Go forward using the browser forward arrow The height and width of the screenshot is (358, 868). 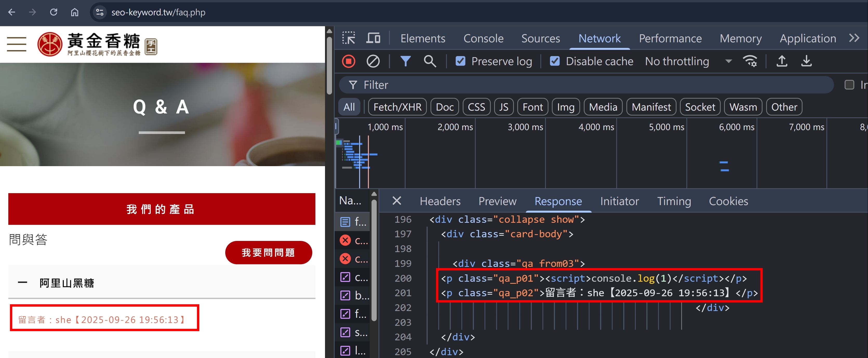tap(32, 12)
